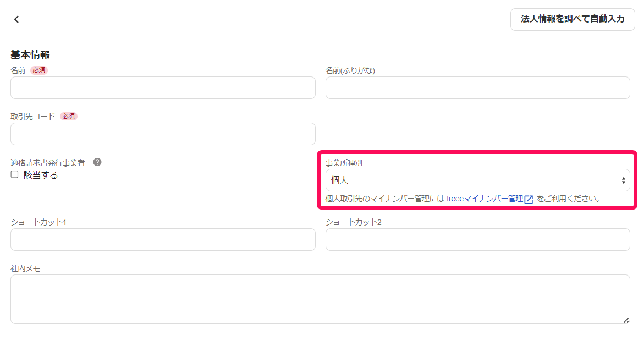Click the up-down arrows of 事業所種別 select
This screenshot has width=644, height=341.
point(623,180)
